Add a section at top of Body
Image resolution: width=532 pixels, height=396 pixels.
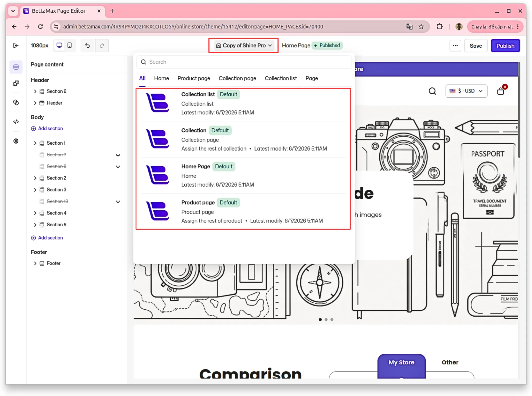pyautogui.click(x=47, y=128)
